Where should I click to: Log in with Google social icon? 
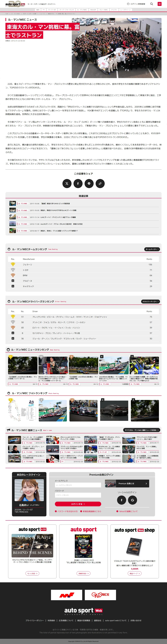[x=132, y=500]
